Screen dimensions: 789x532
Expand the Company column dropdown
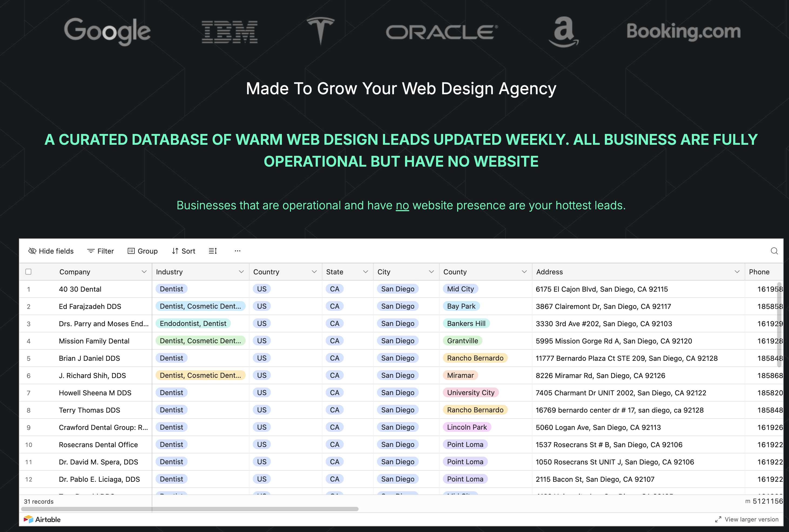tap(144, 272)
